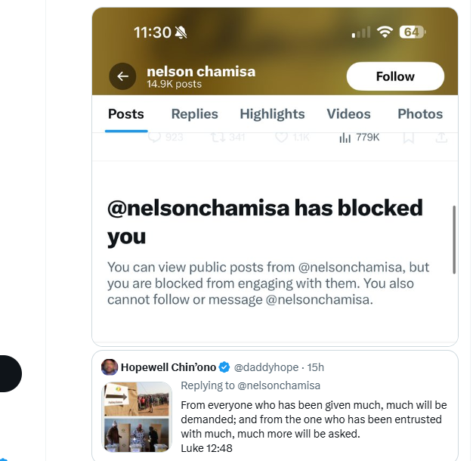Tap the back arrow beside nelson chamisa
Viewport: 476px width, 461px height.
(122, 76)
